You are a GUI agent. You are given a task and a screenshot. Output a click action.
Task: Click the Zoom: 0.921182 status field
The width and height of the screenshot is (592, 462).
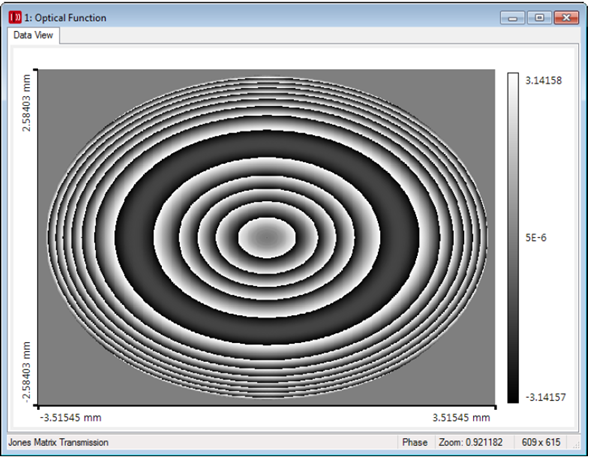click(x=471, y=442)
